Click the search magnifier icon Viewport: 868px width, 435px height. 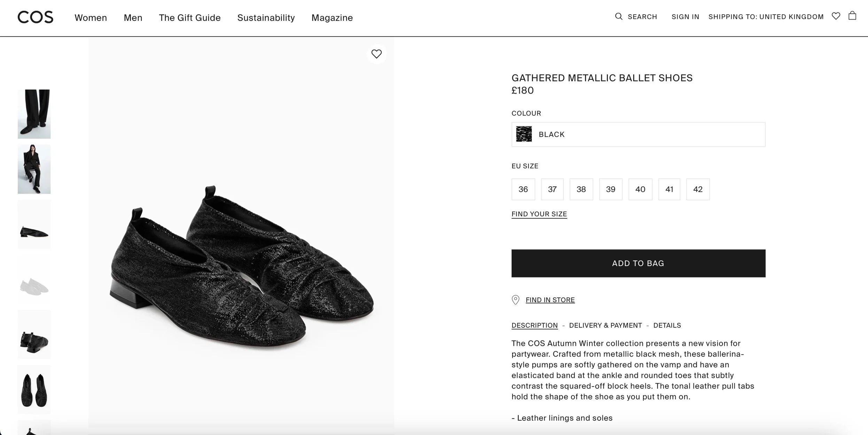coord(618,16)
